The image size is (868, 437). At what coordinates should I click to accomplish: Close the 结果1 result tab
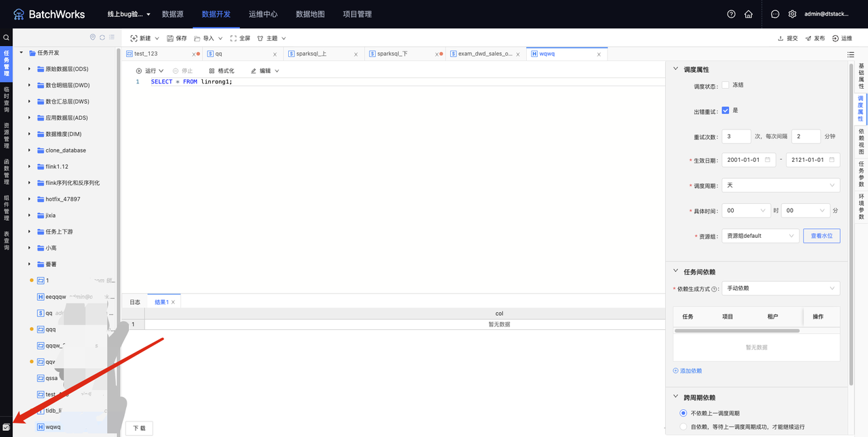(x=173, y=302)
